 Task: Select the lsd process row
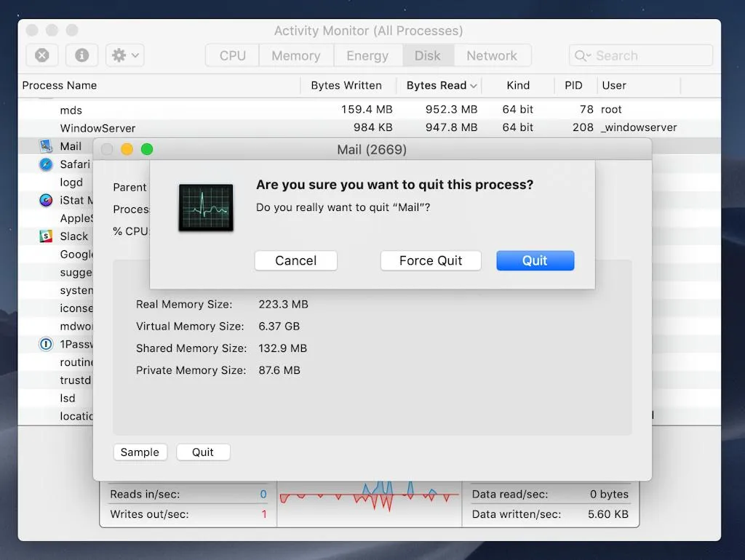tap(55, 398)
